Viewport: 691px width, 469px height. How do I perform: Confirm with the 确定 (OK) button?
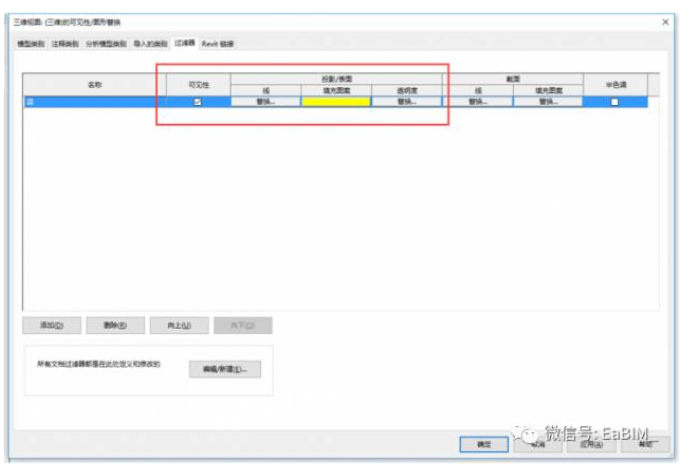[x=484, y=444]
